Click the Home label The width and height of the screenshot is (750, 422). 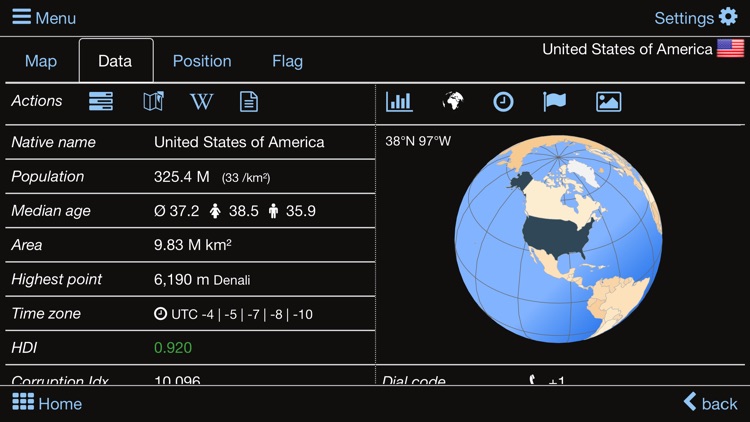[x=60, y=404]
